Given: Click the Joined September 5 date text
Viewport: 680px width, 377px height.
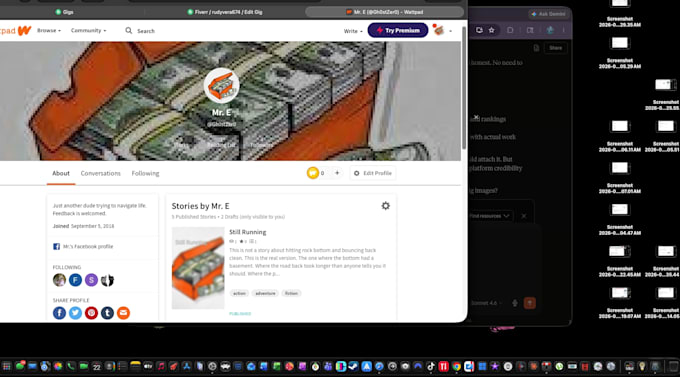Looking at the screenshot, I should 83,226.
